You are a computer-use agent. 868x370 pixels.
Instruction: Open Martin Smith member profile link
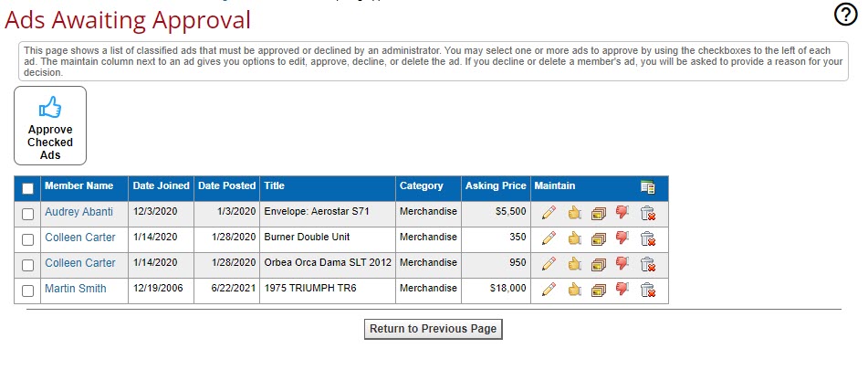click(75, 289)
